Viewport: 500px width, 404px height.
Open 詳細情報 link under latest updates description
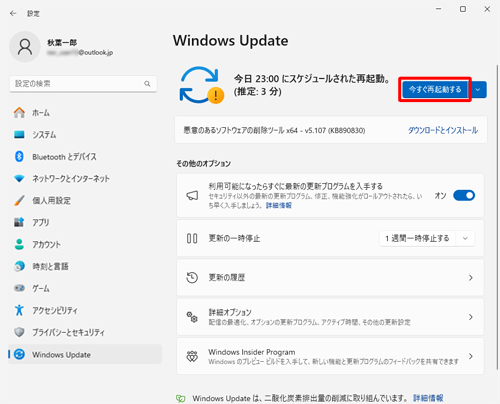(279, 205)
